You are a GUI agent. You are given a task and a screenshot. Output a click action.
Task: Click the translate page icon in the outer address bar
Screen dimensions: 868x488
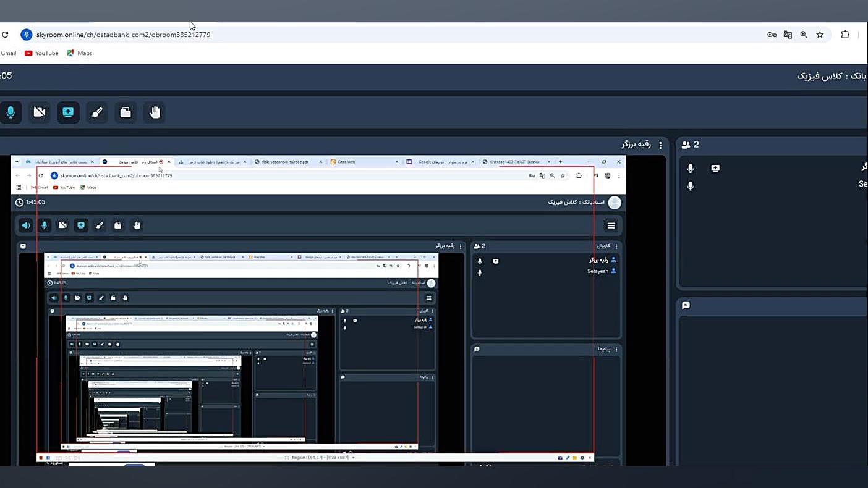tap(788, 35)
